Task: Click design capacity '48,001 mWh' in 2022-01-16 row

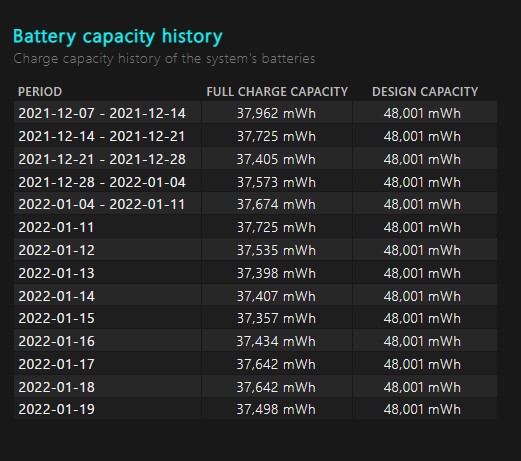Action: 422,341
